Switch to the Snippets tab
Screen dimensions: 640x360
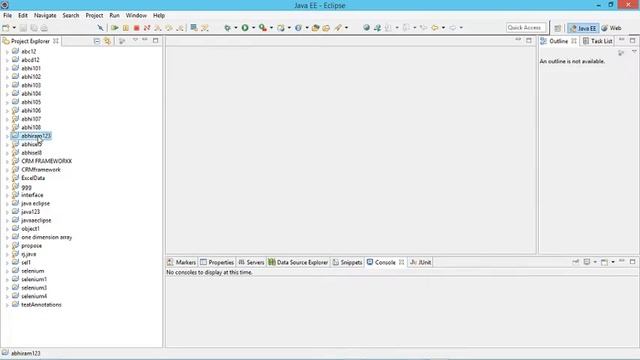click(348, 262)
